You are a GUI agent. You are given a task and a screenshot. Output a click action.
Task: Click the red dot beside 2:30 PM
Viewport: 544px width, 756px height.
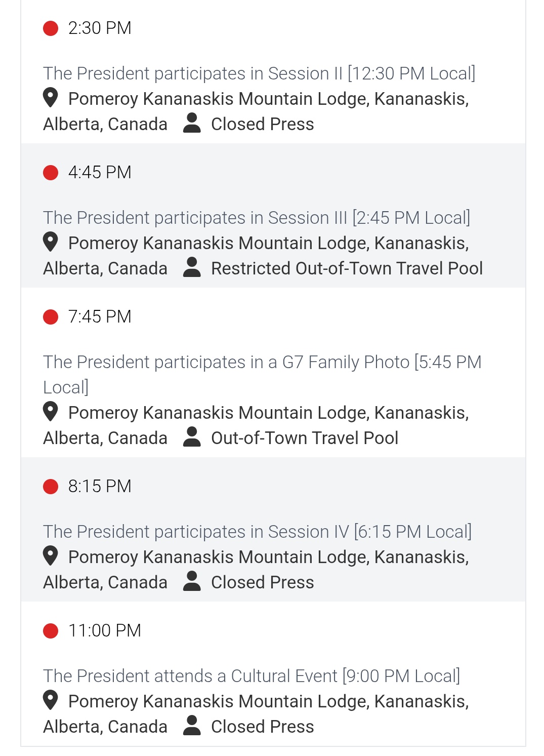51,28
